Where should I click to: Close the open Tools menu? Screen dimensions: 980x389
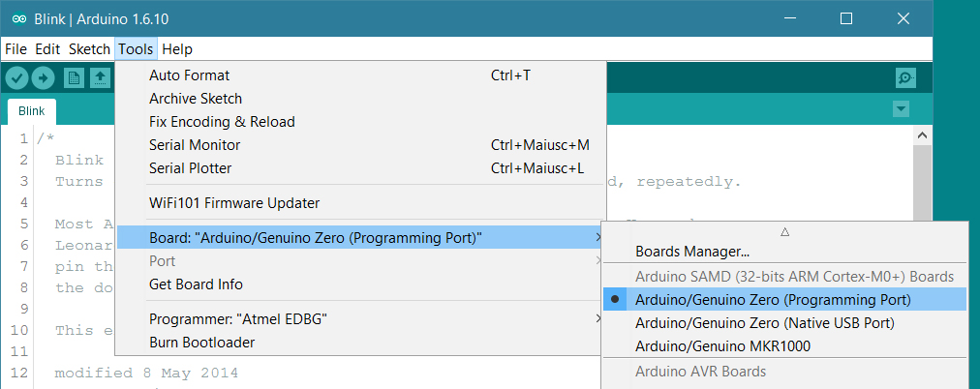tap(136, 49)
